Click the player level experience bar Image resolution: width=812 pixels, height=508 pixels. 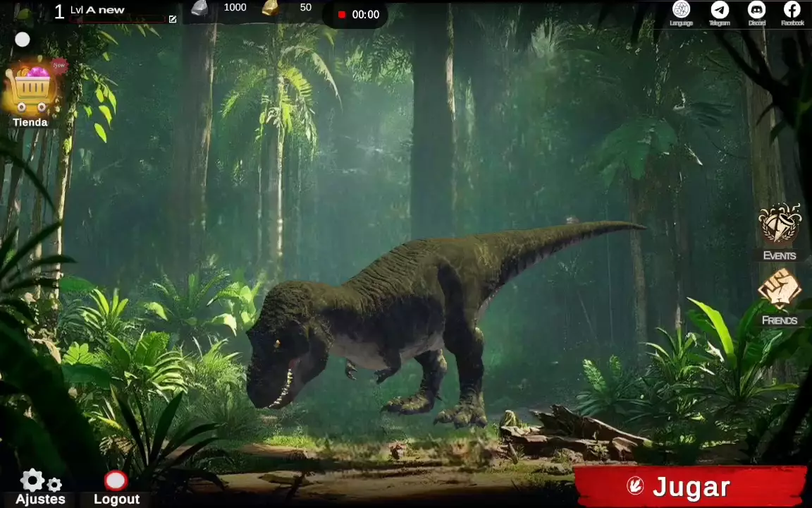click(x=117, y=19)
